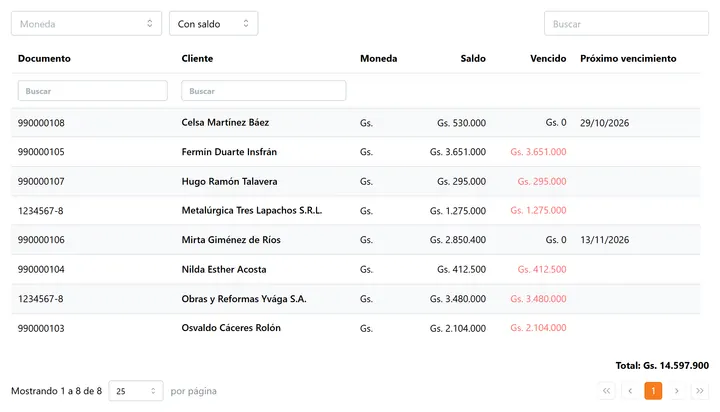Click due date 13/11/2026

click(604, 240)
